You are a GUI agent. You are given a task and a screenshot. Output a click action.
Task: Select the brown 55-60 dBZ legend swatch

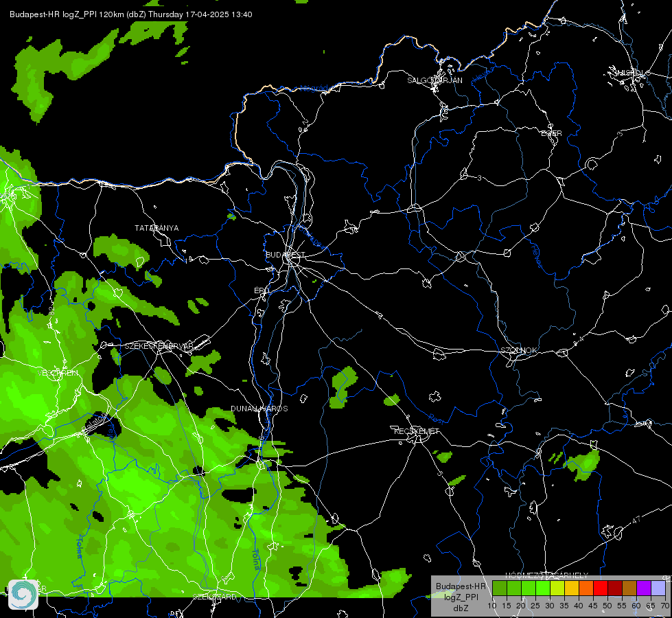click(x=629, y=588)
